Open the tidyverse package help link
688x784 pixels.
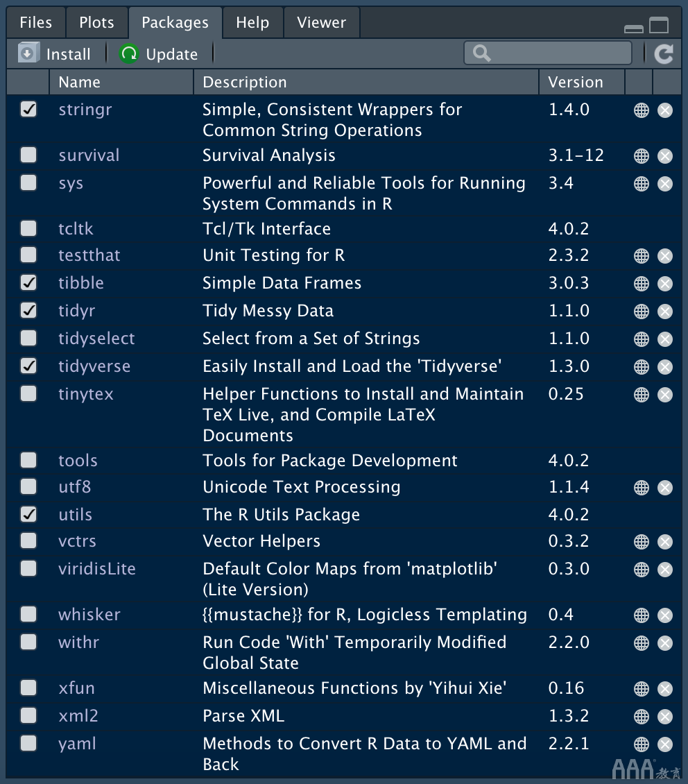94,366
